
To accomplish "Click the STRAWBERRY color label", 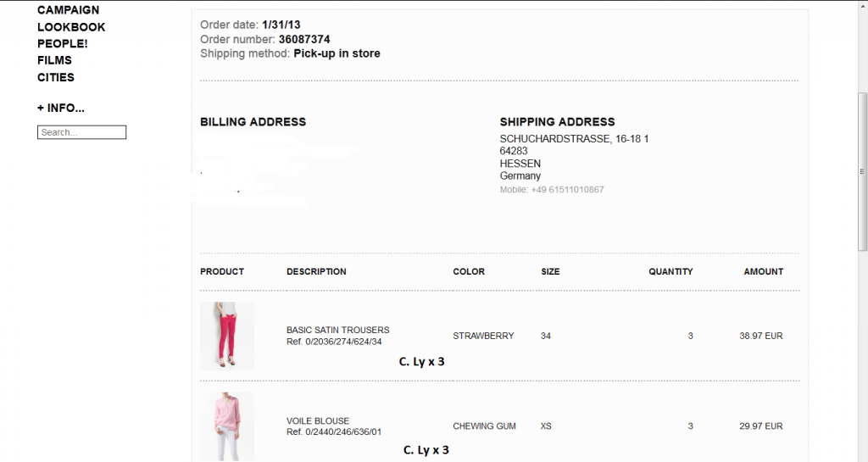I will (483, 336).
